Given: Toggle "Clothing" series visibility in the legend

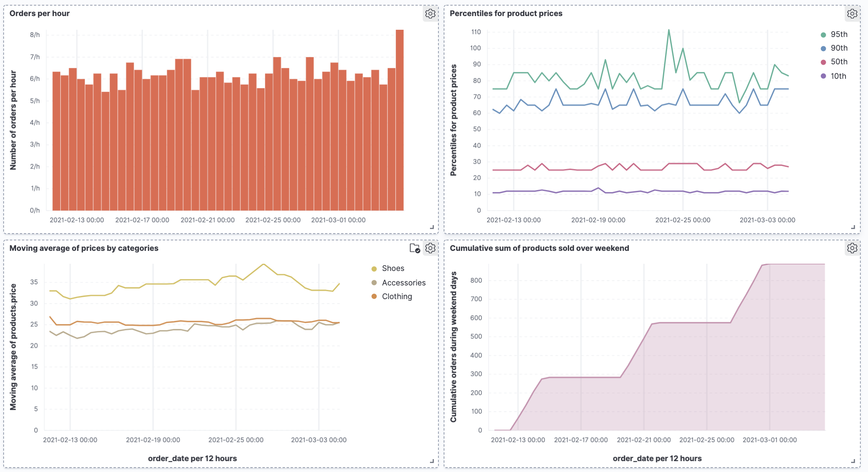Looking at the screenshot, I should point(397,296).
